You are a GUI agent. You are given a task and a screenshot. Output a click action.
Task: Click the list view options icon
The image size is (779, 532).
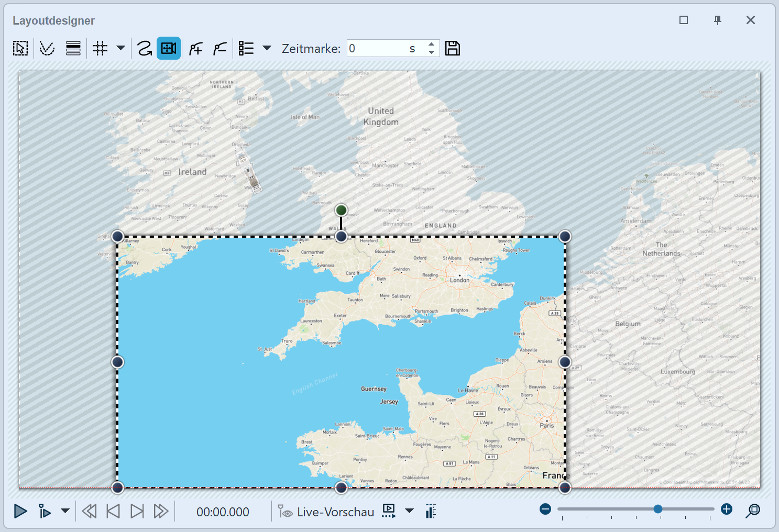point(246,49)
